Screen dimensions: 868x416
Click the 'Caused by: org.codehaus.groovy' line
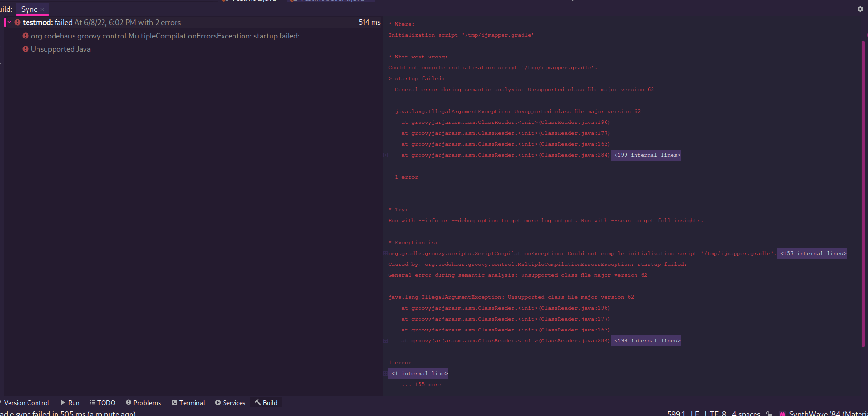point(537,265)
